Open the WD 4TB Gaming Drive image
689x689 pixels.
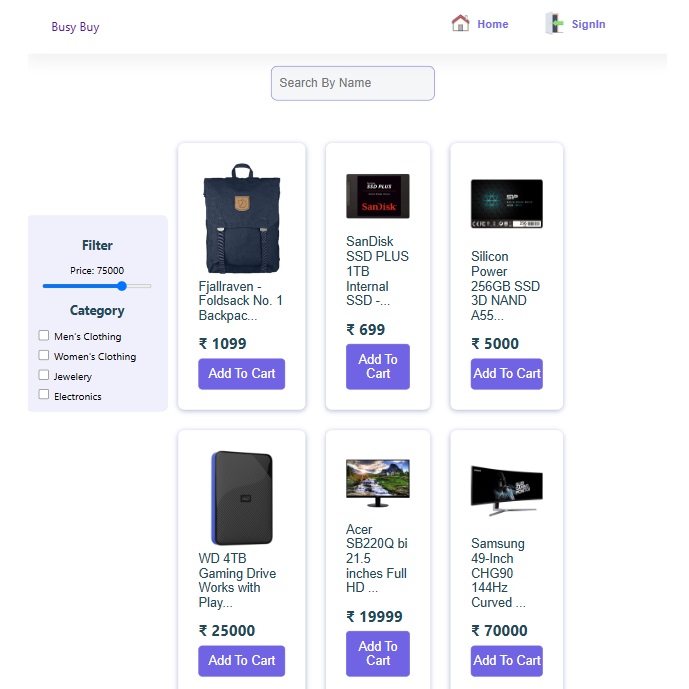pyautogui.click(x=242, y=498)
